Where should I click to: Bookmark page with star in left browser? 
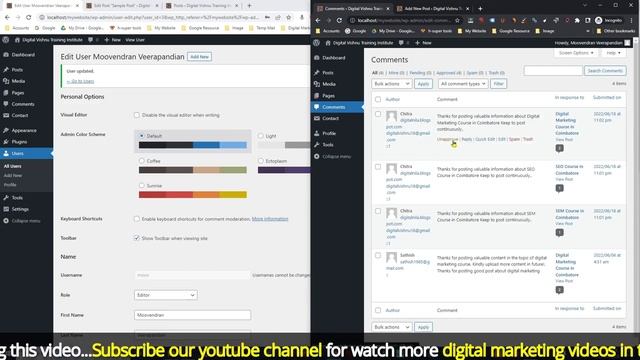pyautogui.click(x=289, y=18)
